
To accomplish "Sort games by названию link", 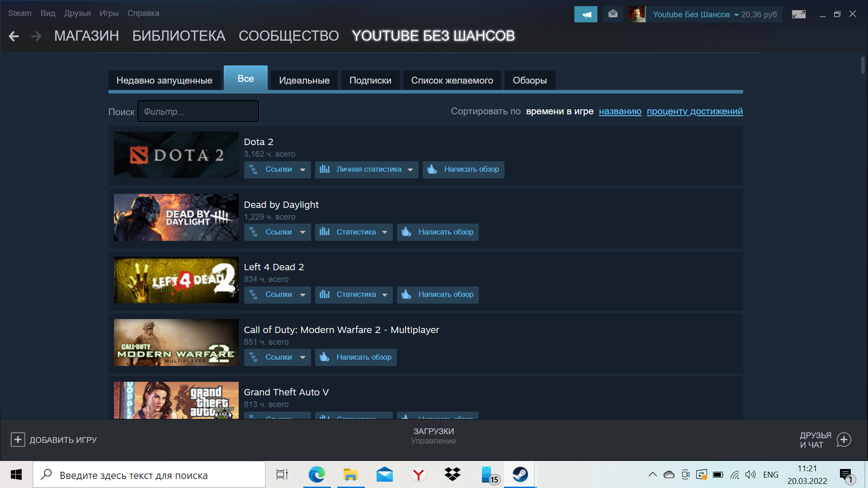I will [620, 111].
